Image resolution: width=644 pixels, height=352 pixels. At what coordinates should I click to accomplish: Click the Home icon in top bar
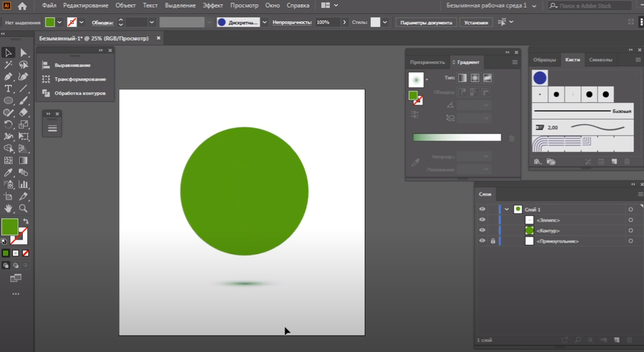(22, 6)
